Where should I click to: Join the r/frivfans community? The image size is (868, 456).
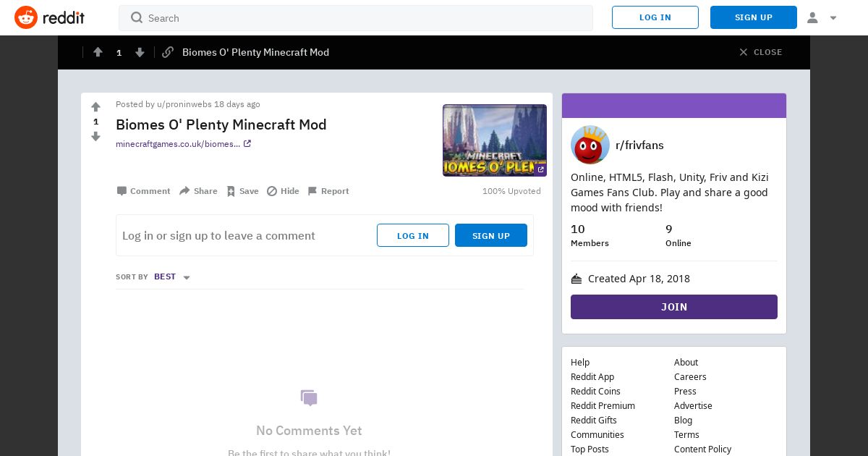tap(674, 307)
